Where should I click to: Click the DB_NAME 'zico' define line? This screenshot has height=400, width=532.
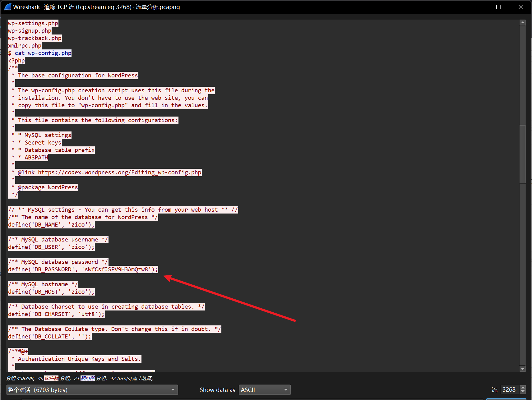click(51, 225)
